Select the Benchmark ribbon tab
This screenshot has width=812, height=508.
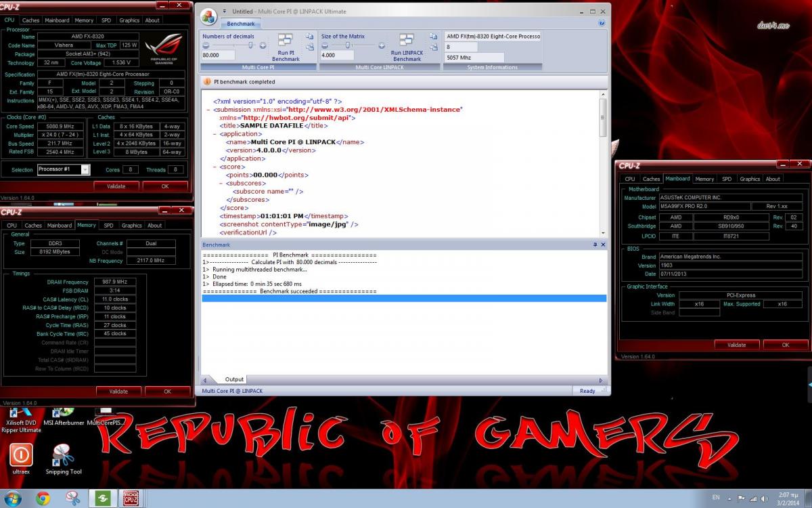point(241,24)
